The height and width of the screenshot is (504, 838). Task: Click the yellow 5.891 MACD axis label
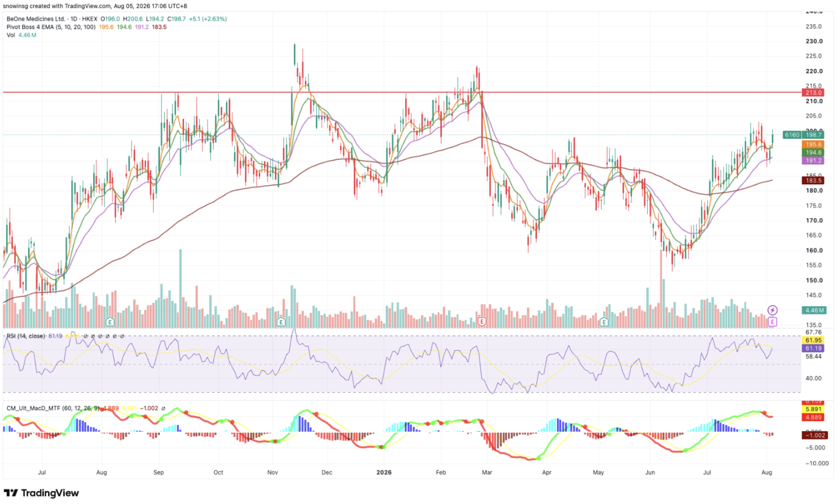(813, 409)
